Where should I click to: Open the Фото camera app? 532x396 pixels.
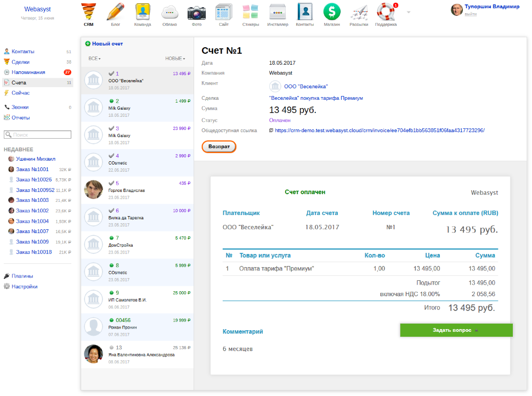pos(196,15)
